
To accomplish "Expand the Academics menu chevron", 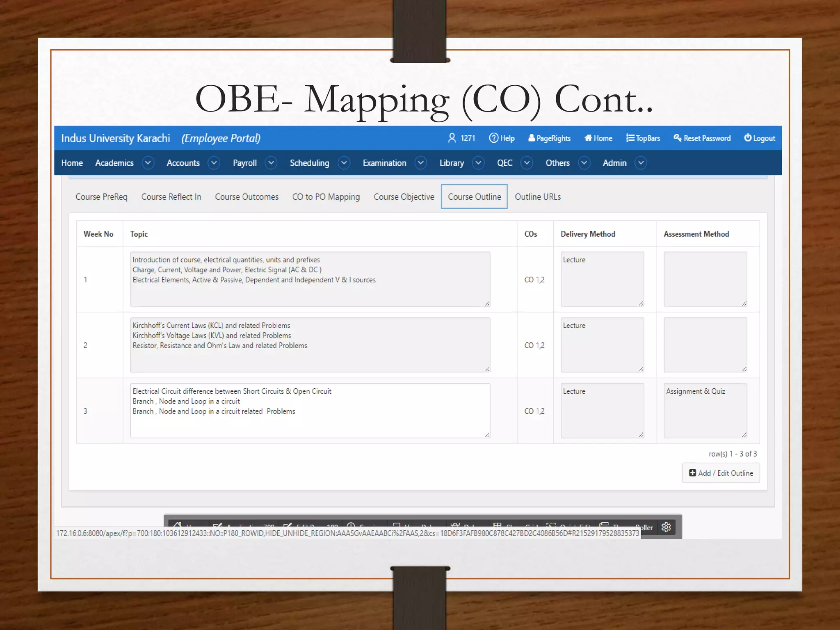I will pos(148,163).
